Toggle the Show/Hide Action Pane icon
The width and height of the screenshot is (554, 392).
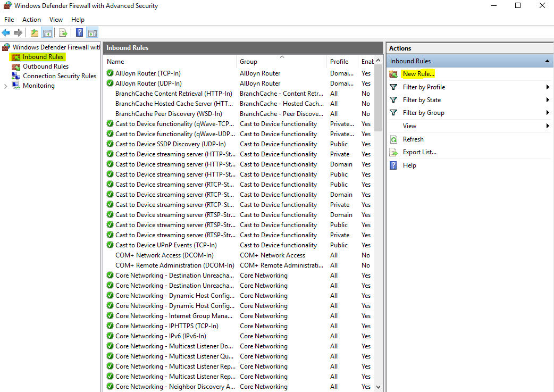[92, 33]
